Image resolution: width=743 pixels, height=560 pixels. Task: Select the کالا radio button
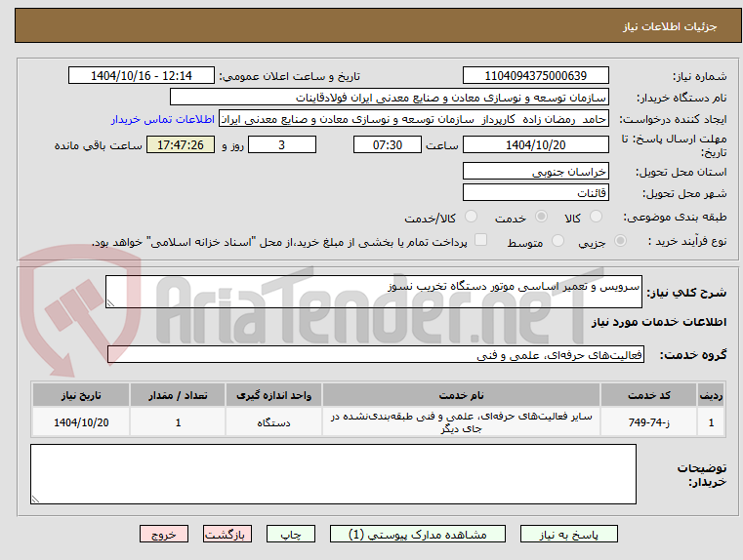596,217
